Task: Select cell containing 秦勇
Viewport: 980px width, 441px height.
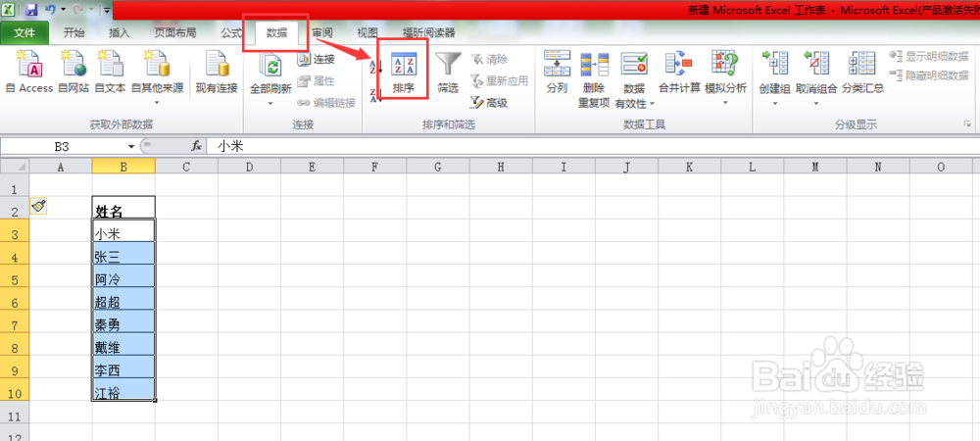Action: coord(123,321)
